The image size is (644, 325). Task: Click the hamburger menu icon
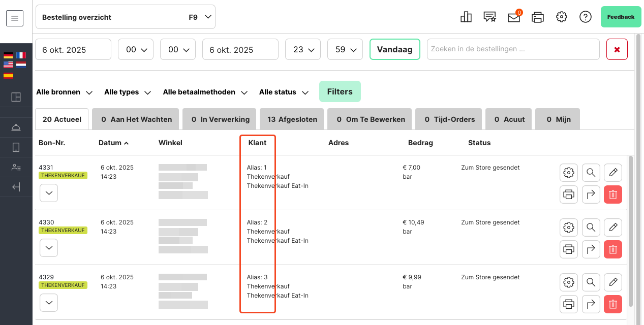[15, 19]
